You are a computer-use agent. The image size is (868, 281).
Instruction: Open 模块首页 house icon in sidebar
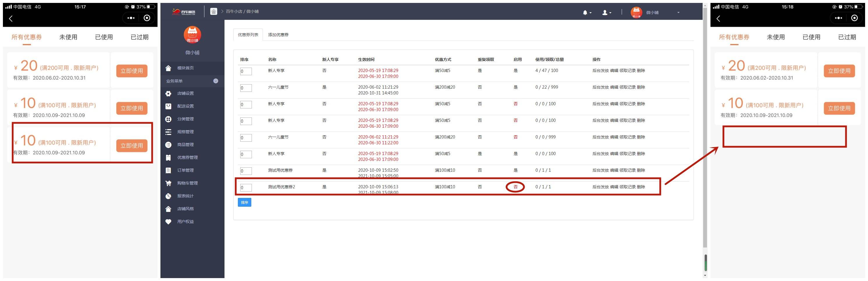169,68
